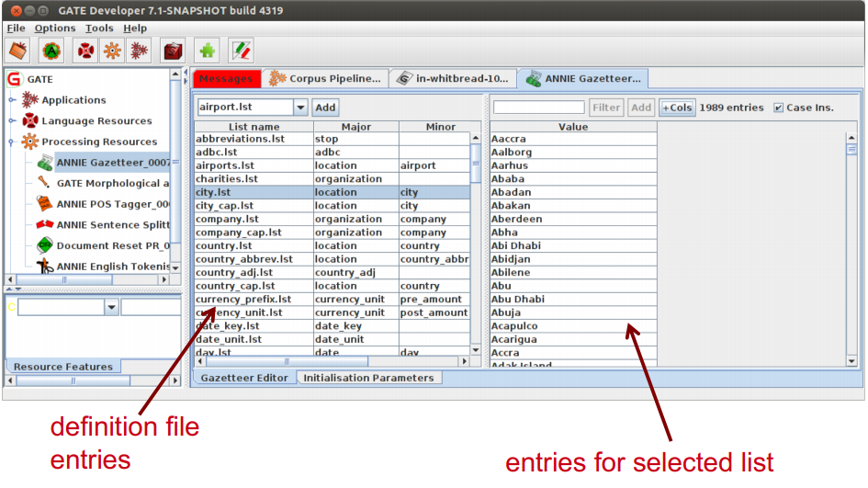868x488 pixels.
Task: Switch to the Initialisation Parameters tab
Action: [368, 378]
